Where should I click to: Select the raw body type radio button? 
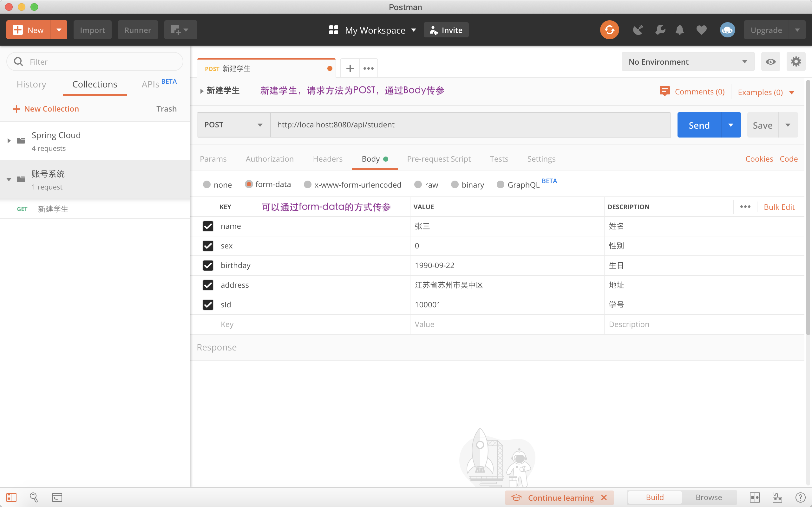pos(418,185)
